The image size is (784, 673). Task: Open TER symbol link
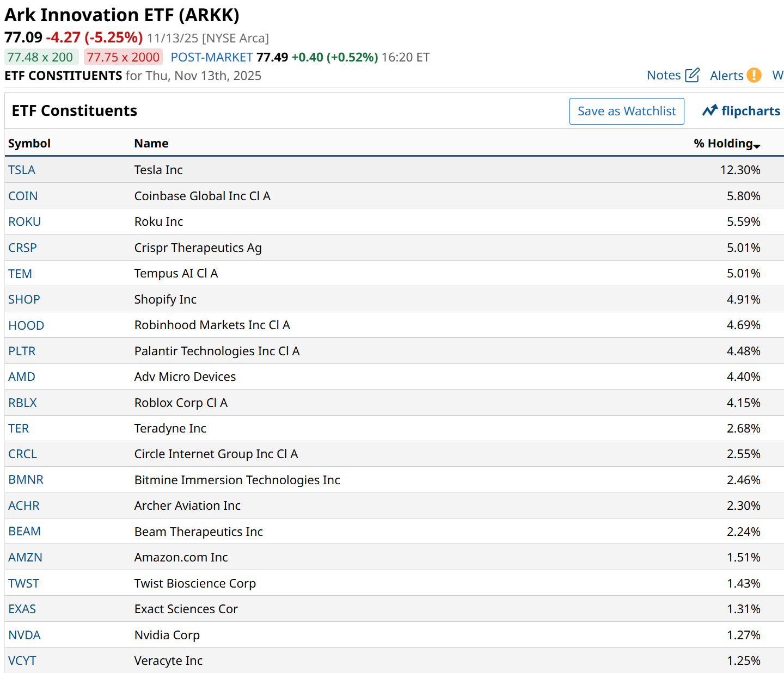(x=19, y=428)
